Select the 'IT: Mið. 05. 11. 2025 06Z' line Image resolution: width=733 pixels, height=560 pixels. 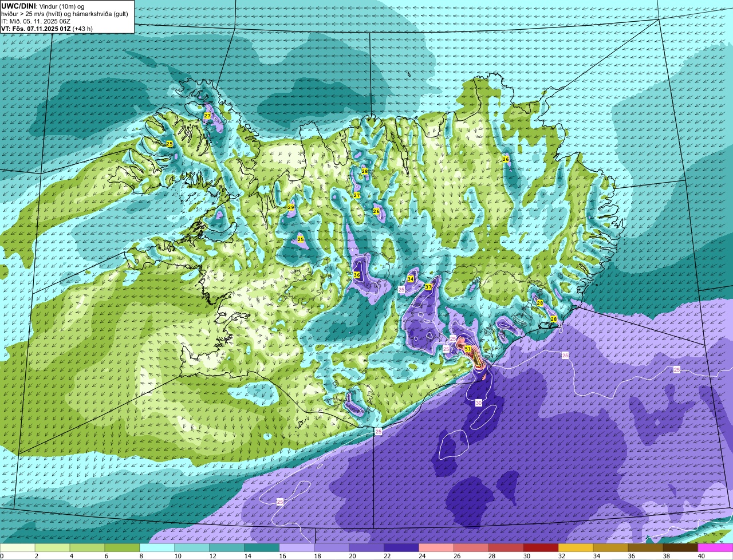click(x=36, y=21)
